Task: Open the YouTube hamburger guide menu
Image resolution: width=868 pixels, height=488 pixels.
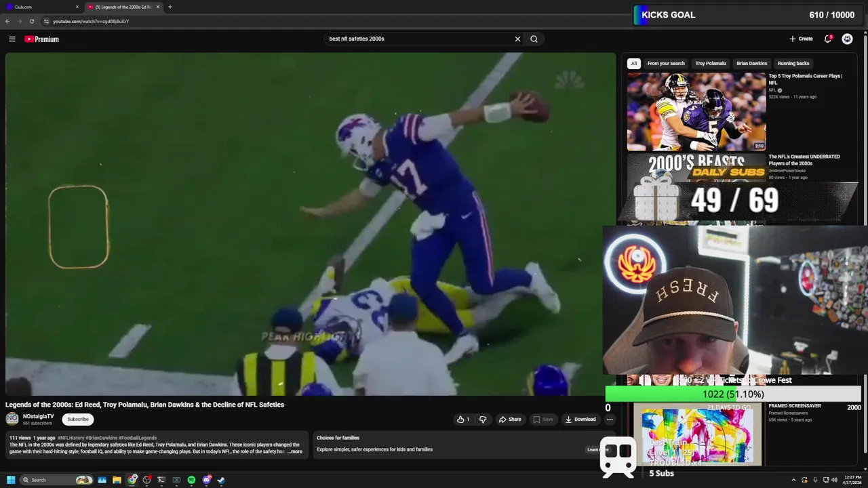Action: [12, 39]
